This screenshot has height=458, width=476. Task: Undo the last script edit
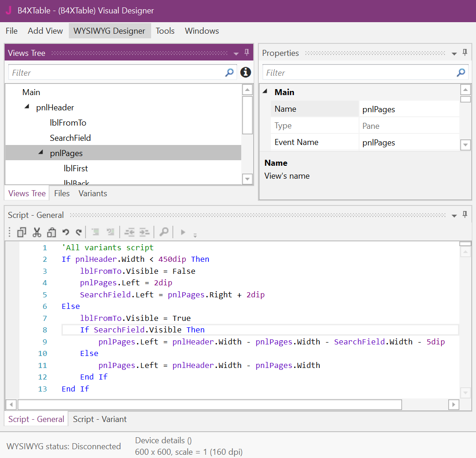click(66, 232)
